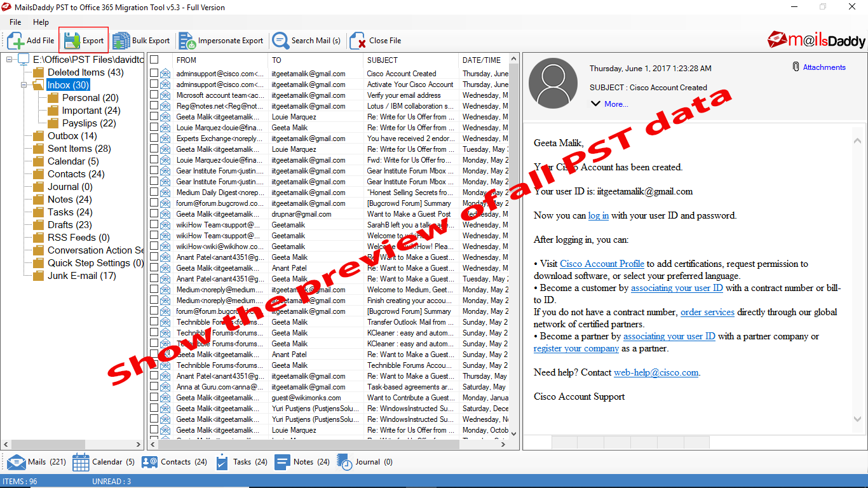The width and height of the screenshot is (868, 488).
Task: Open Search Mail(s) from the toolbar
Action: click(307, 40)
